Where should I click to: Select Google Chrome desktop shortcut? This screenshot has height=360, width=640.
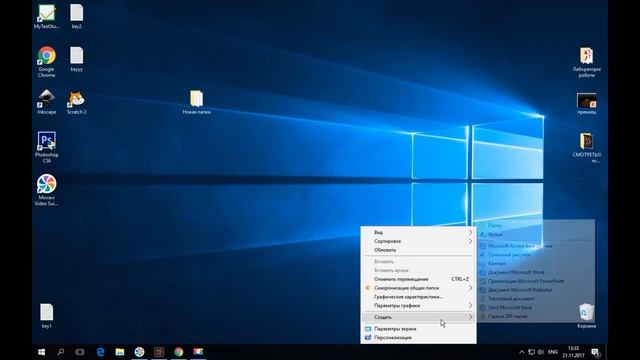pyautogui.click(x=47, y=62)
